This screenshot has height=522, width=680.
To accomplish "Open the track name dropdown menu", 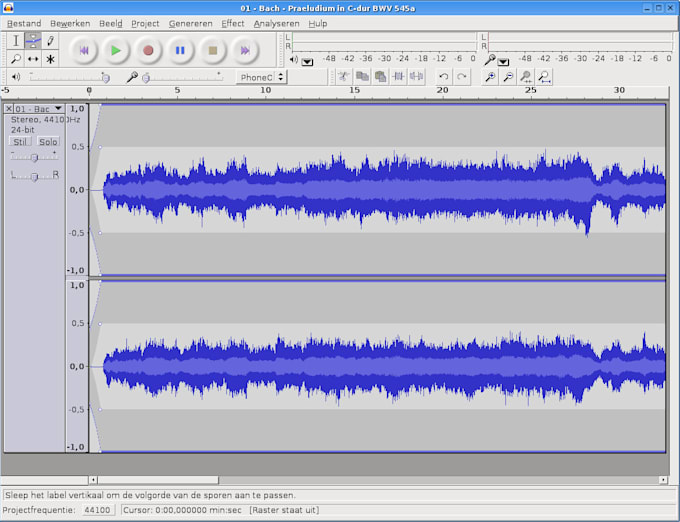I will (38, 108).
